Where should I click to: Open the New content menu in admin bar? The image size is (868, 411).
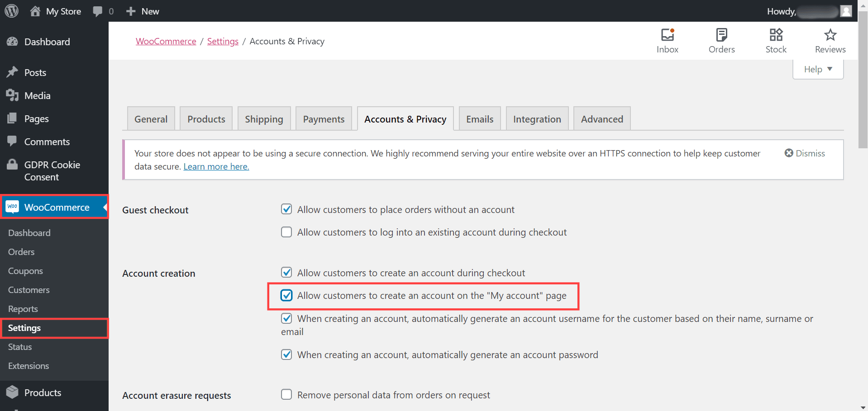pyautogui.click(x=143, y=11)
